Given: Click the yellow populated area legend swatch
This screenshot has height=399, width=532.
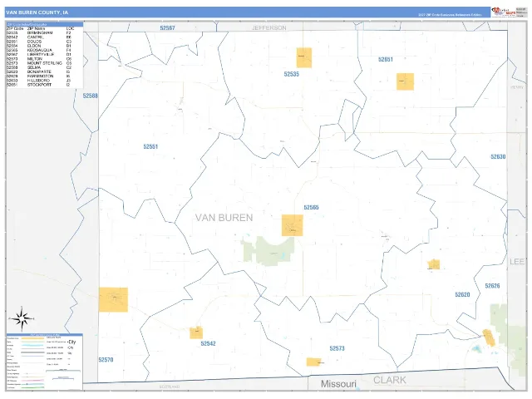Looking at the screenshot, I should pos(33,338).
